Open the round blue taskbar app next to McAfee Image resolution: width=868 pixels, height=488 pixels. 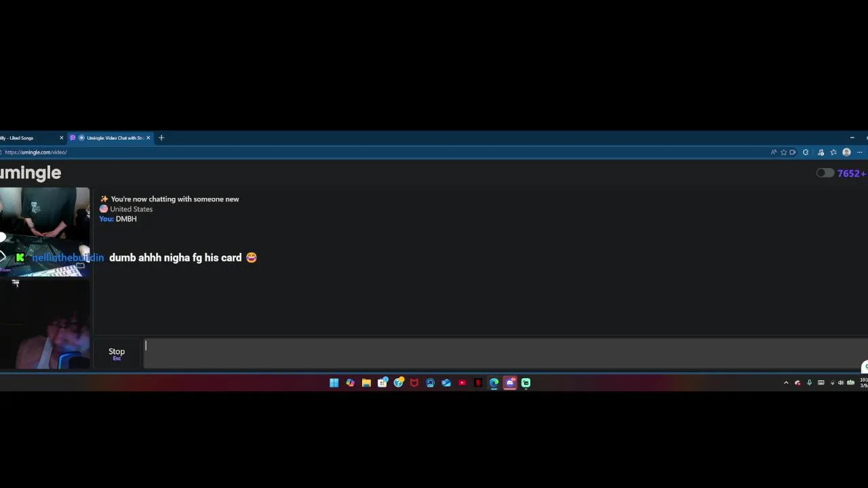click(431, 383)
